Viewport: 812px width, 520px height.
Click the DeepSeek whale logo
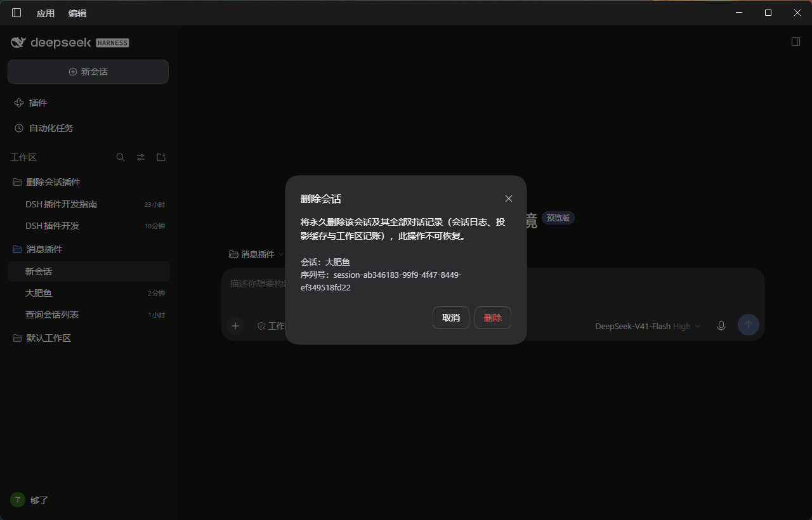tap(18, 42)
